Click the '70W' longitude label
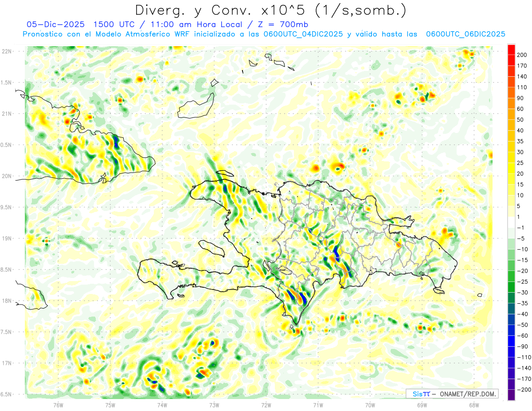The height and width of the screenshot is (411, 532). tap(370, 405)
